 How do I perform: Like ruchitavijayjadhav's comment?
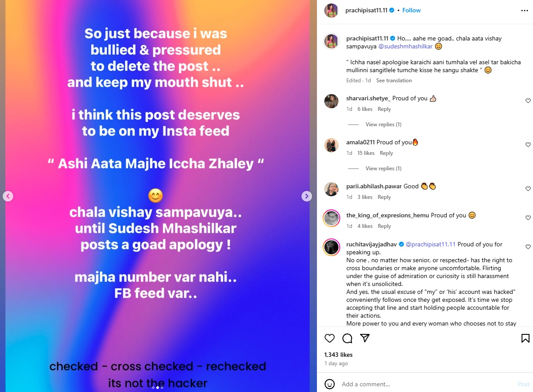pyautogui.click(x=528, y=247)
